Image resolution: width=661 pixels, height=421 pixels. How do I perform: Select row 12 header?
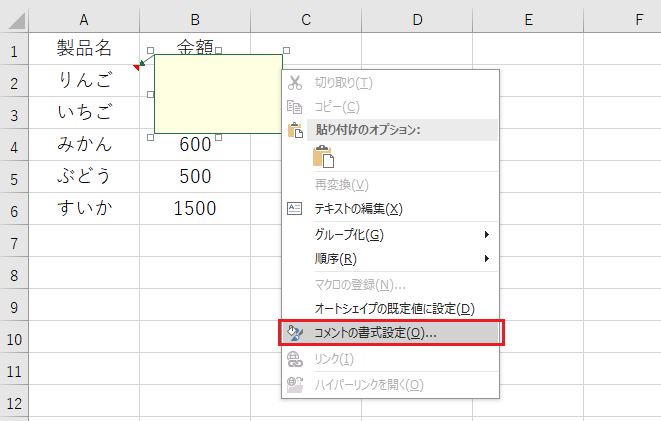tap(14, 401)
